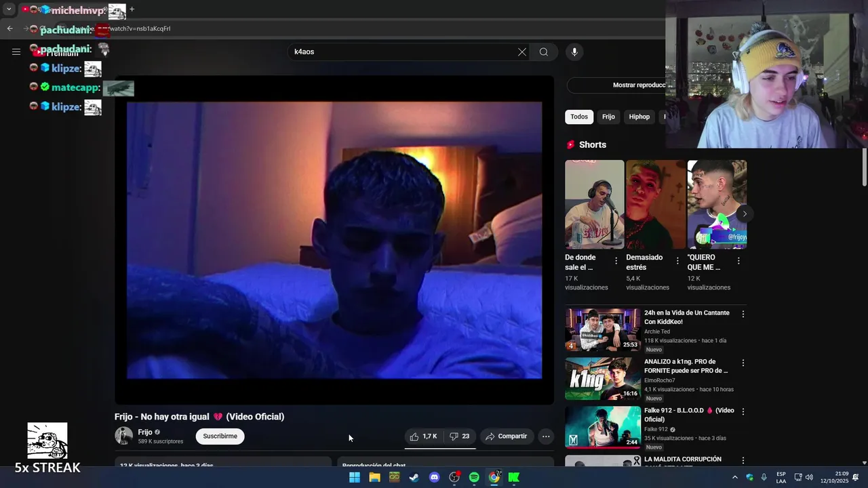Screen dimensions: 868x488
Task: Open a new browser tab
Action: point(132,9)
